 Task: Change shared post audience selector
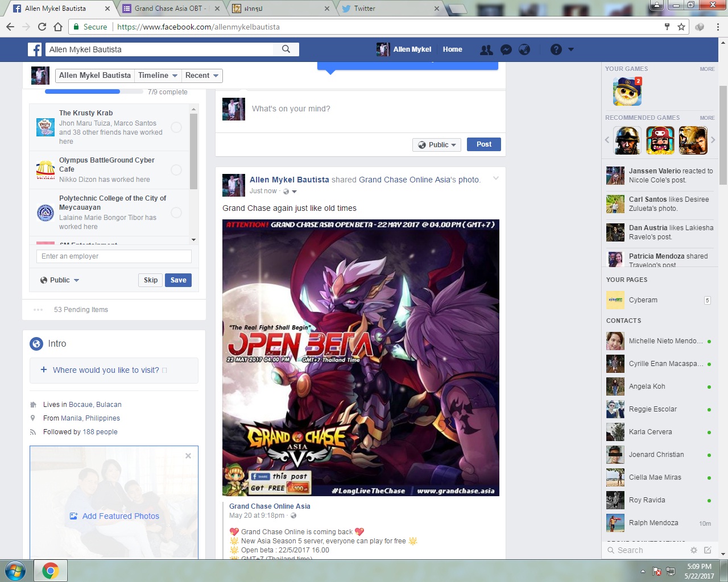tap(290, 192)
